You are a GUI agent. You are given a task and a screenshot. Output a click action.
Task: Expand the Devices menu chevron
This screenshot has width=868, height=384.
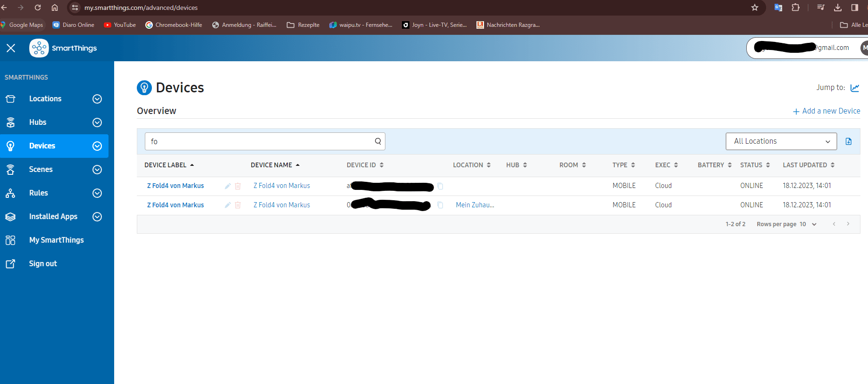click(97, 146)
